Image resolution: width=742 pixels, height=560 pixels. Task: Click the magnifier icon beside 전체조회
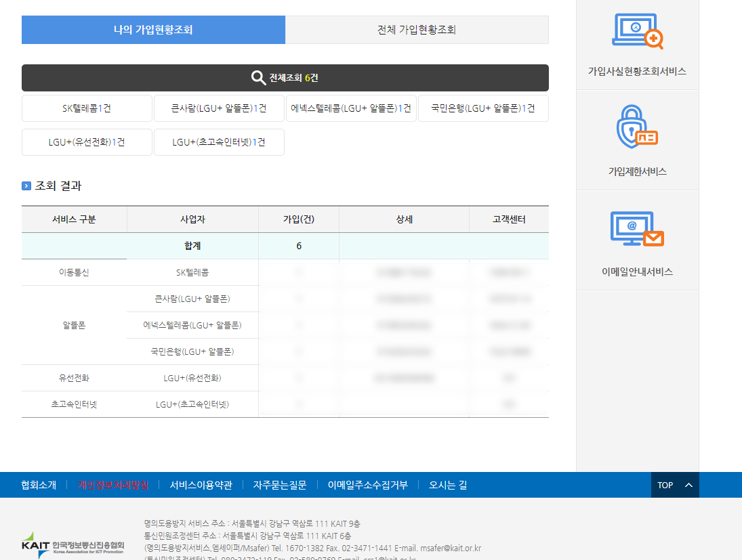(x=258, y=78)
